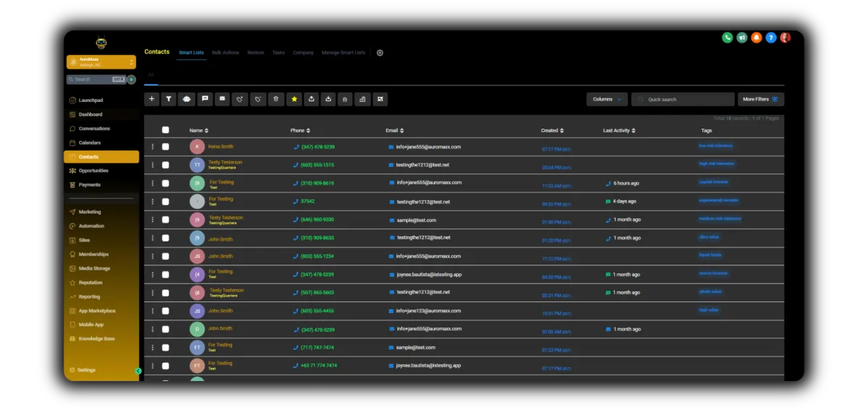The image size is (868, 415).
Task: Select checkbox for (717) 747-7474 row
Action: click(166, 348)
